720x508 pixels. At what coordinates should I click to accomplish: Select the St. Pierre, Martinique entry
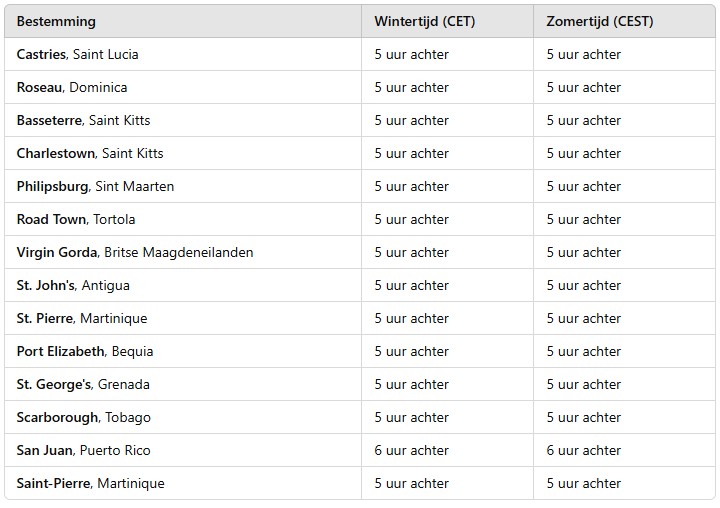point(82,318)
